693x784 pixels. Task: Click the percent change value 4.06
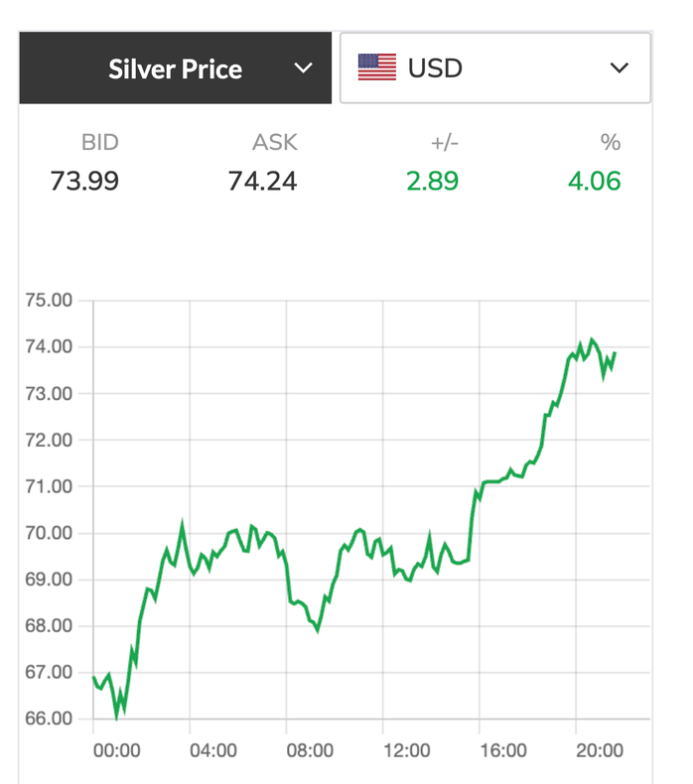pos(596,182)
